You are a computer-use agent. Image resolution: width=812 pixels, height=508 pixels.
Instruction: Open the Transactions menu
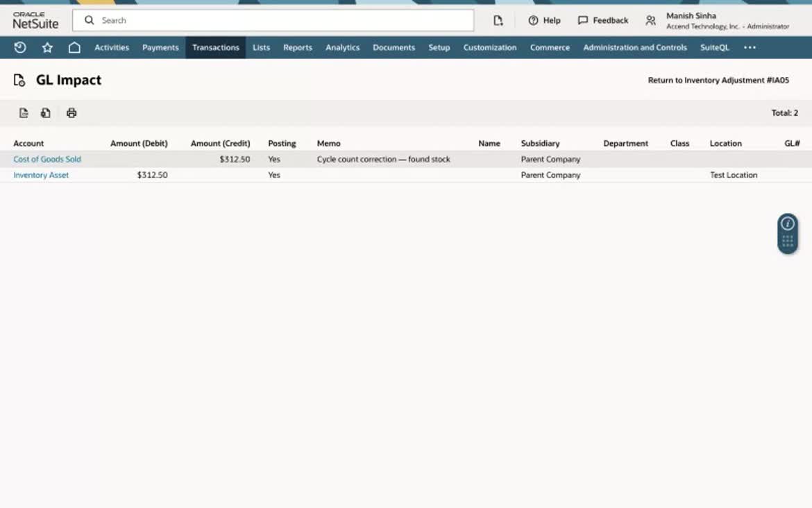(215, 48)
